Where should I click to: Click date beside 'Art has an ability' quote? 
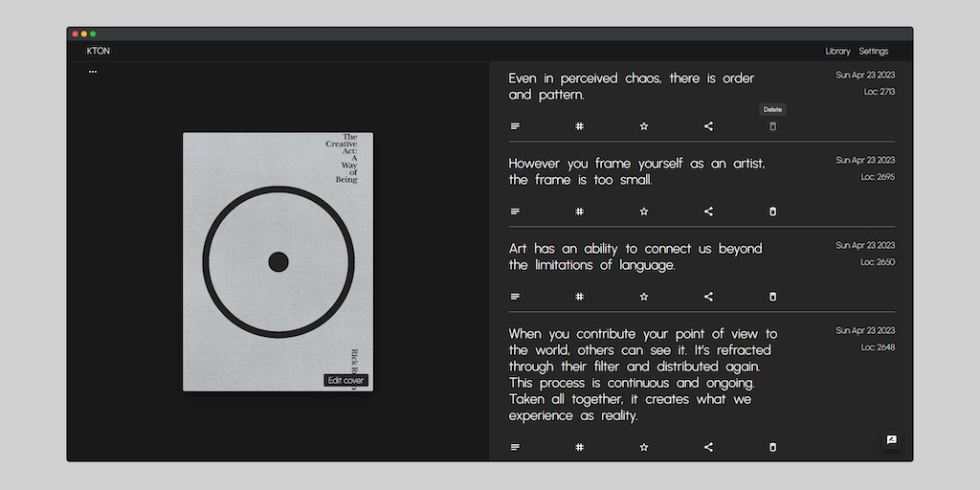pyautogui.click(x=865, y=245)
